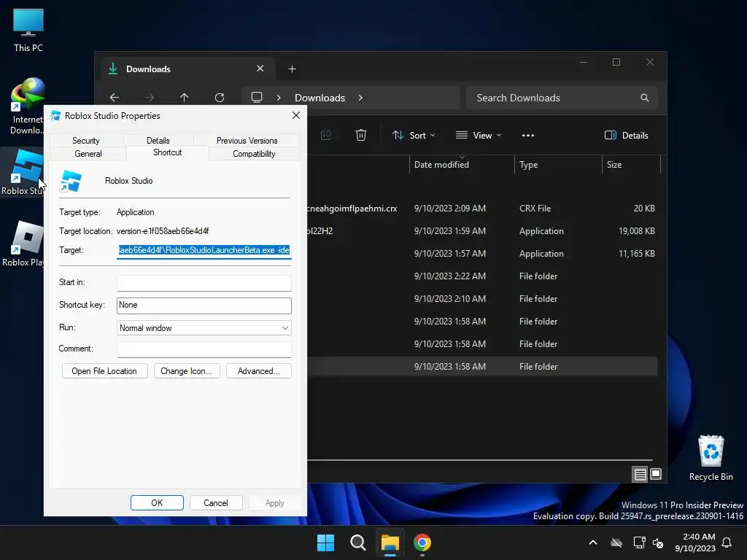
Task: Select the Shortcut tab
Action: [167, 152]
